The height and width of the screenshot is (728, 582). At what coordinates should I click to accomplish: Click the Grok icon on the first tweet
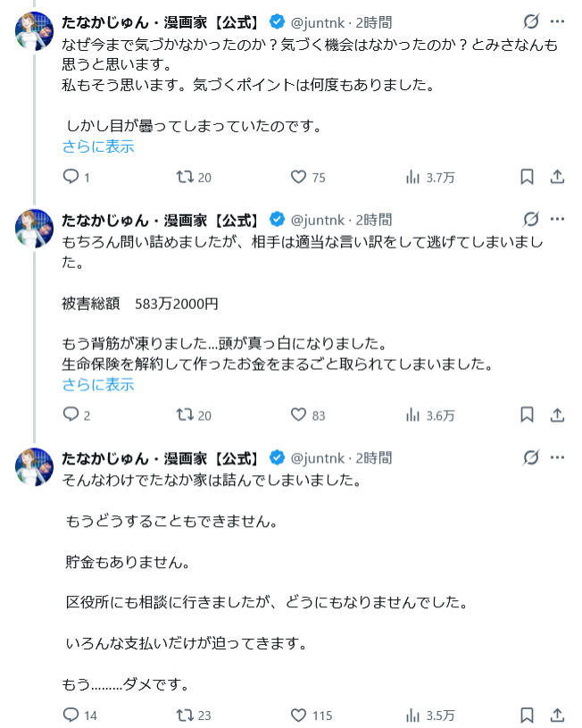(x=530, y=21)
